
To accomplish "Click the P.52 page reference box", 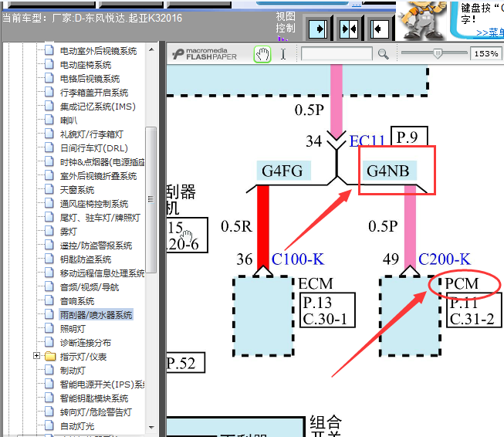I will click(185, 363).
